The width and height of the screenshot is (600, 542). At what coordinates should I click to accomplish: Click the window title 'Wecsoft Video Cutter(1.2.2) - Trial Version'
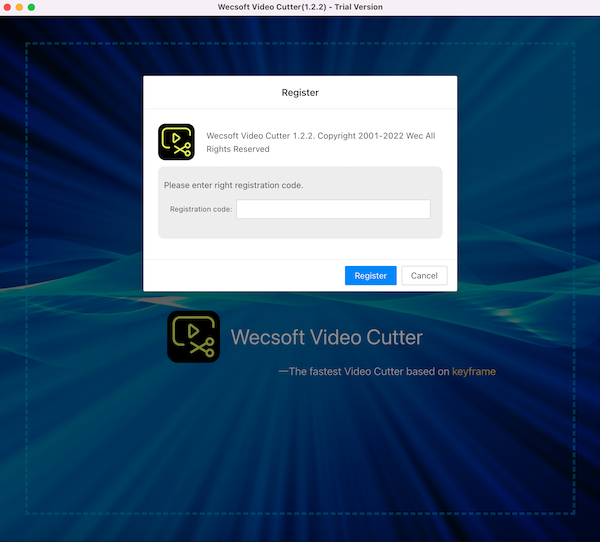(x=300, y=7)
